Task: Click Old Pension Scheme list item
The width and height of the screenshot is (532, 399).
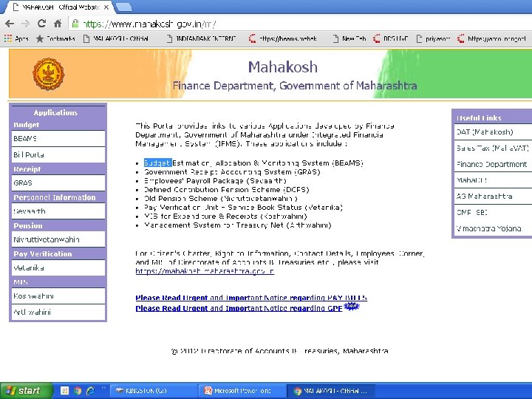Action: pos(220,198)
